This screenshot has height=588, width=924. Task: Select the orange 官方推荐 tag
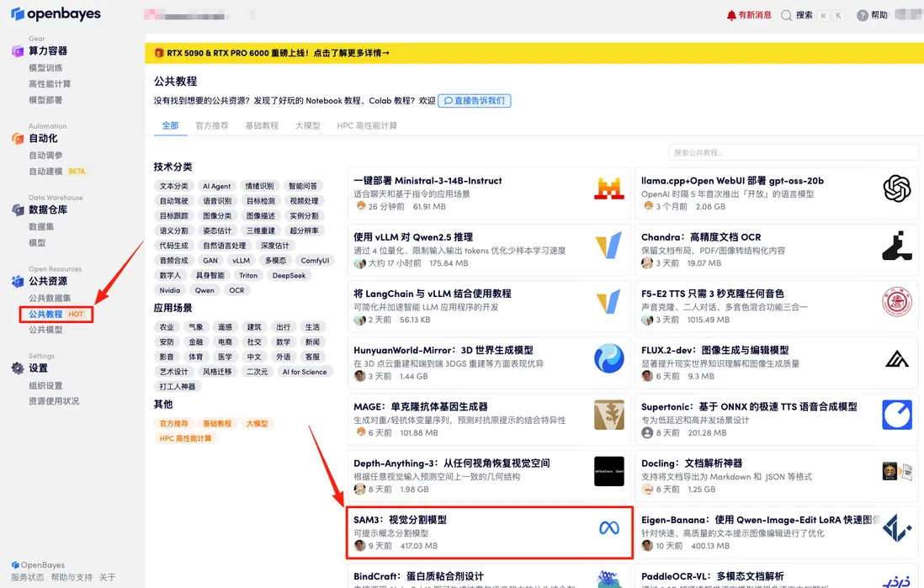pos(174,424)
